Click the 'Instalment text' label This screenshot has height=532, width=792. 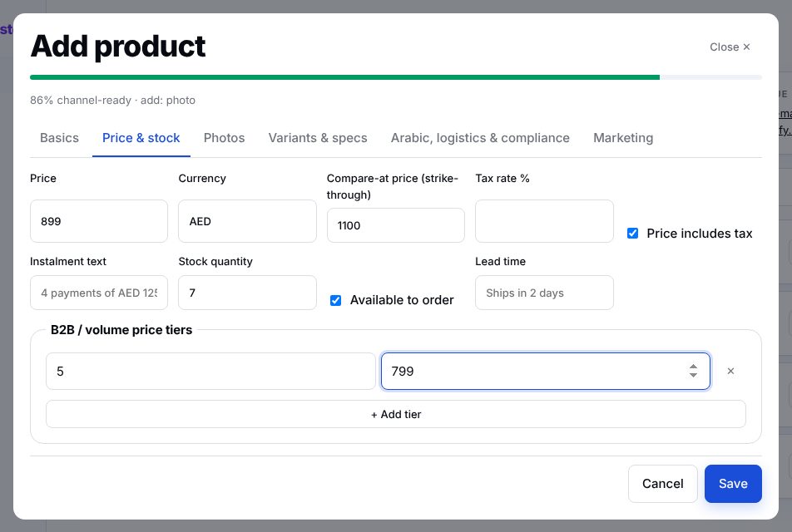click(x=68, y=262)
